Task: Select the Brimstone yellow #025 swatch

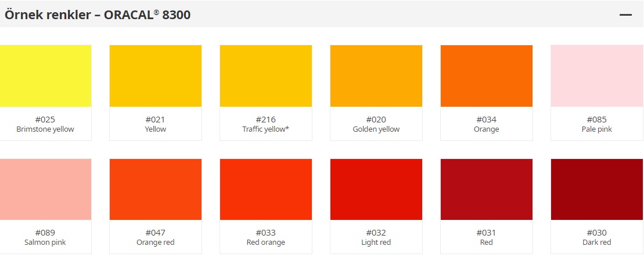Action: (x=45, y=76)
